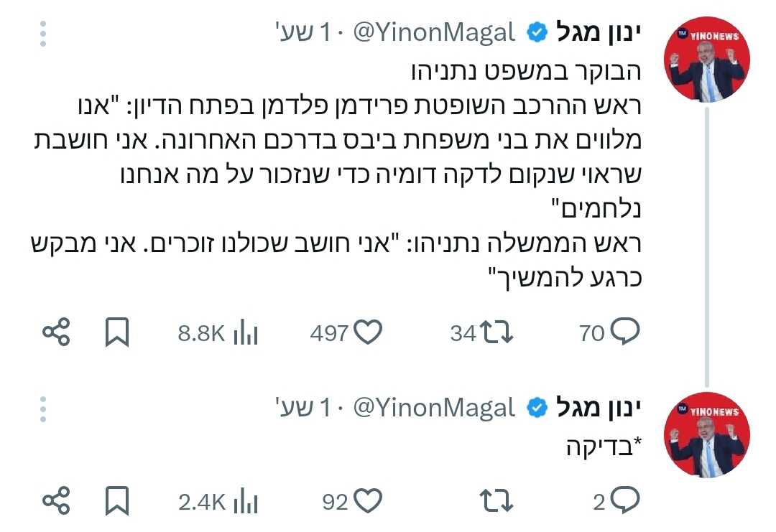This screenshot has height=532, width=776.
Task: View analytics of the 2.4K views tweet
Action: tap(246, 502)
